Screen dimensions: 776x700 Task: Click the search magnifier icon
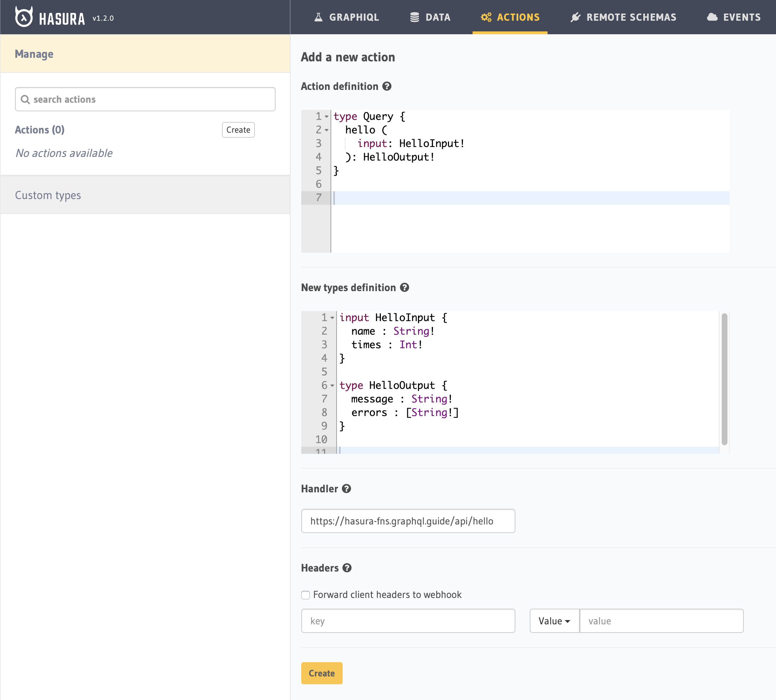coord(25,100)
